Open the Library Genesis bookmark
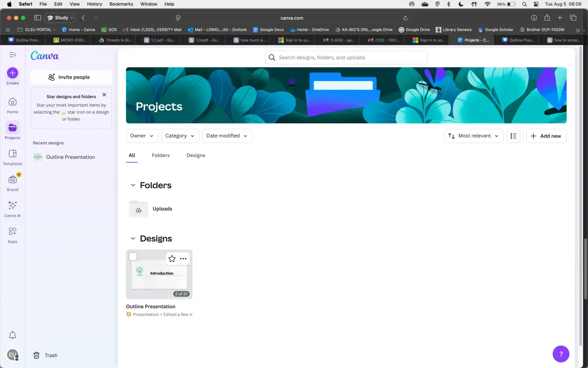This screenshot has height=368, width=588. tap(454, 29)
